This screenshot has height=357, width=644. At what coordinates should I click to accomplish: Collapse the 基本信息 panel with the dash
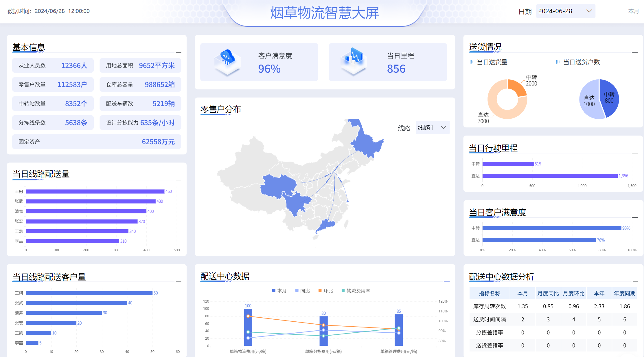[179, 52]
